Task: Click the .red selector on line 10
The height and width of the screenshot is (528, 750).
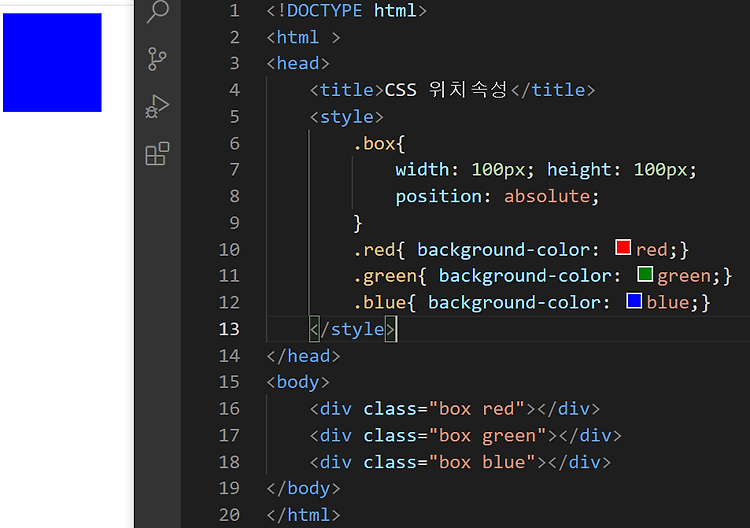Action: coord(374,250)
